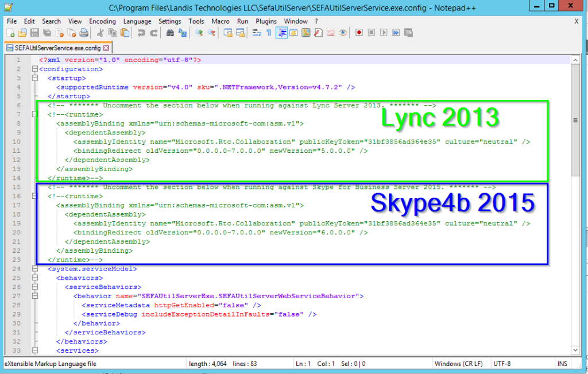588x374 pixels.
Task: Toggle the INS insert mode indicator
Action: pyautogui.click(x=562, y=364)
